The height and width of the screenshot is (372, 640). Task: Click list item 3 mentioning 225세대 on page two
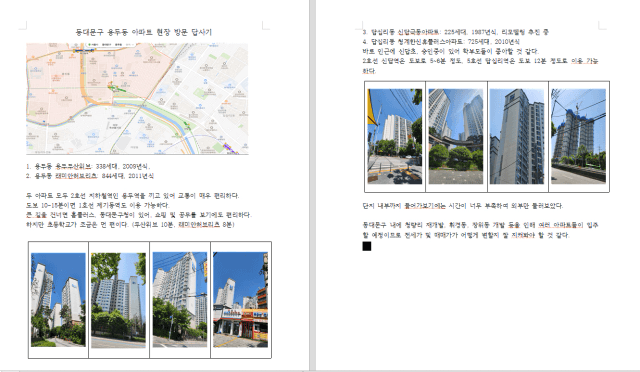point(456,32)
